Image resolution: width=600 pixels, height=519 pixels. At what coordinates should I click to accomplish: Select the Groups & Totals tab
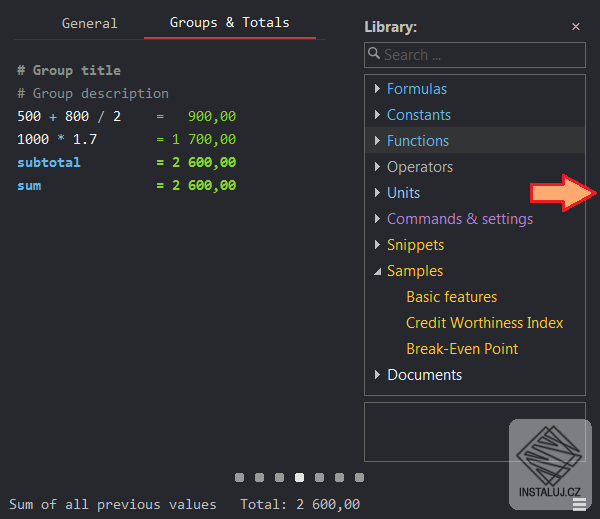pyautogui.click(x=229, y=22)
